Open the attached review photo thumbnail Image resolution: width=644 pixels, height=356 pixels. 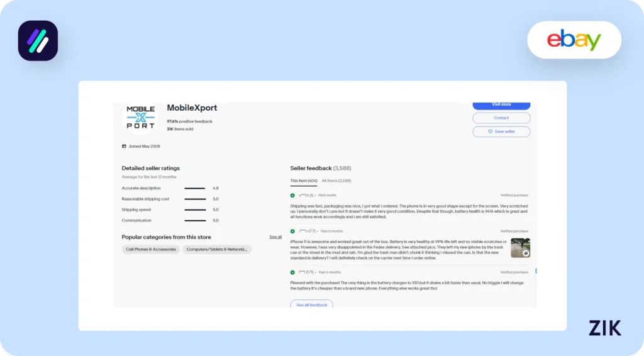(x=520, y=248)
